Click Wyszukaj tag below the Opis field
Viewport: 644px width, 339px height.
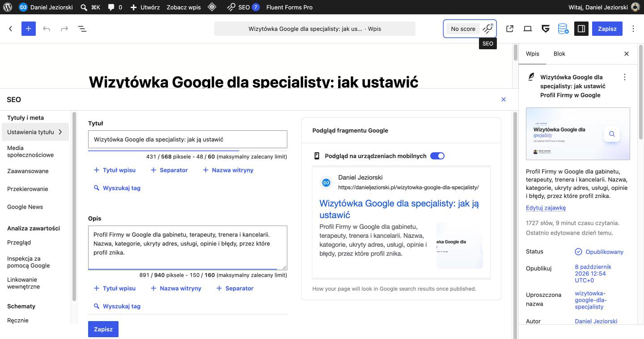tap(117, 306)
